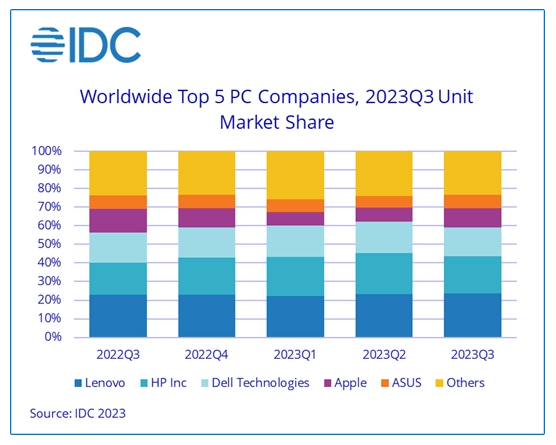The height and width of the screenshot is (445, 556).
Task: Click the 2023Q2 axis label
Action: (x=384, y=355)
